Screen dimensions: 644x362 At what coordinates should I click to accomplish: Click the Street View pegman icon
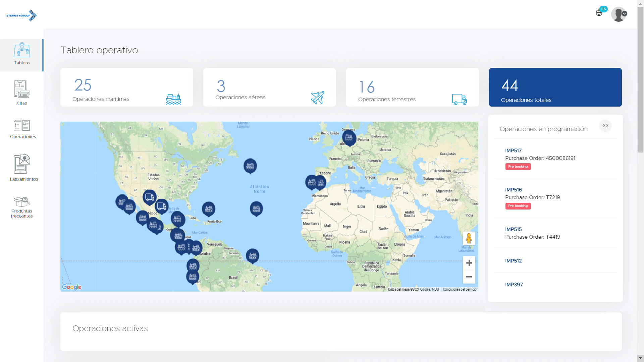[469, 238]
